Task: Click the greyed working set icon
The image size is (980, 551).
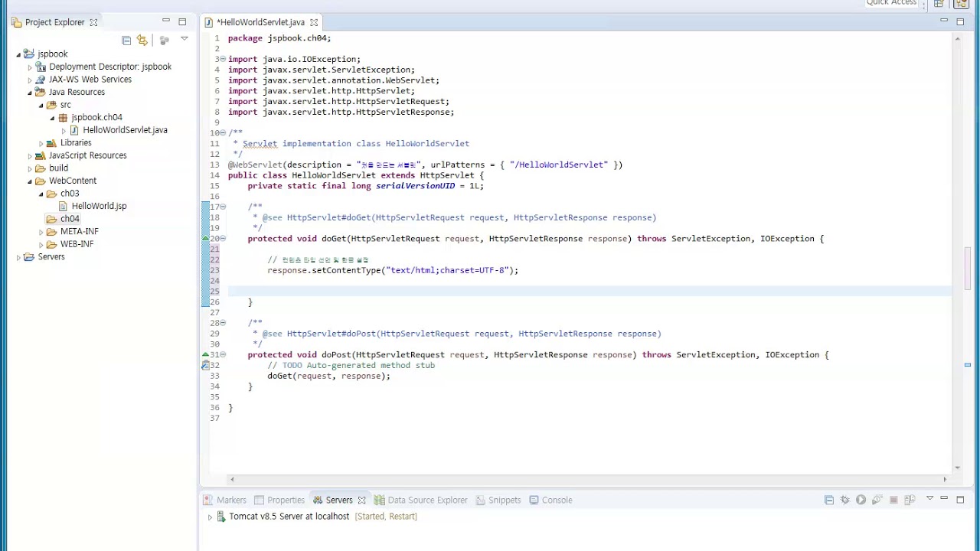Action: pos(164,40)
